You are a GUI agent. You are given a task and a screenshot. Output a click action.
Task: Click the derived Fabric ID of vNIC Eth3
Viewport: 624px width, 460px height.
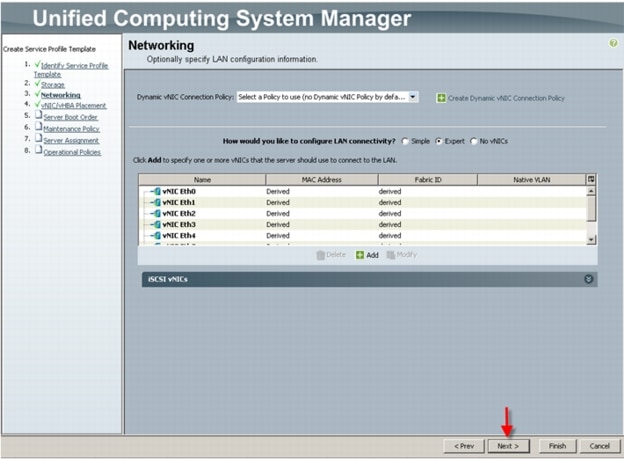[390, 224]
